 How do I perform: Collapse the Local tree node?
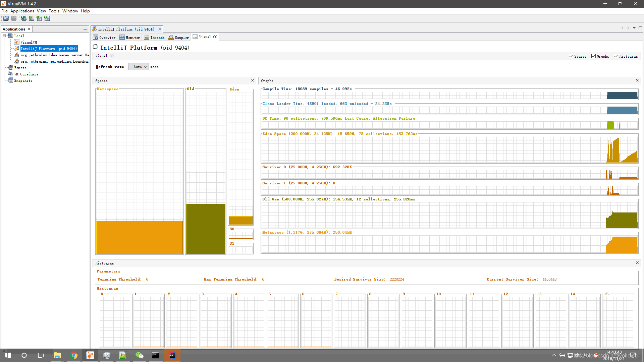[4, 36]
